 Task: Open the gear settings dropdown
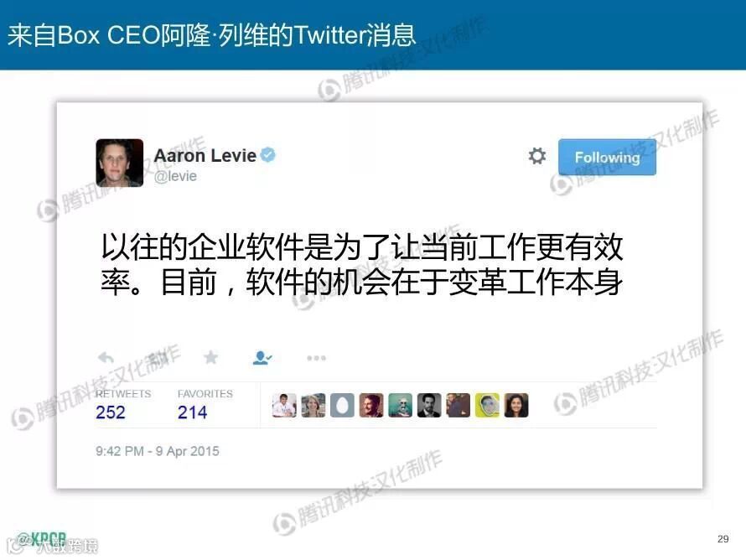(x=537, y=156)
